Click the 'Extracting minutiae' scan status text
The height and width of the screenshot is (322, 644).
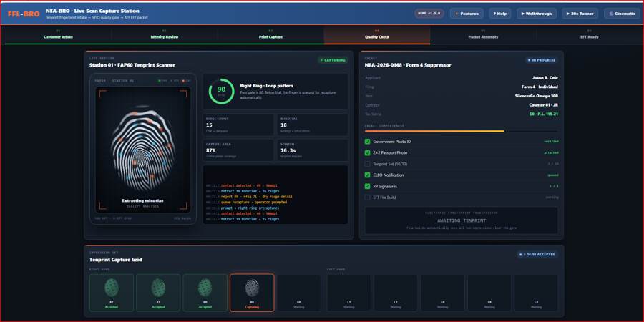tap(143, 200)
